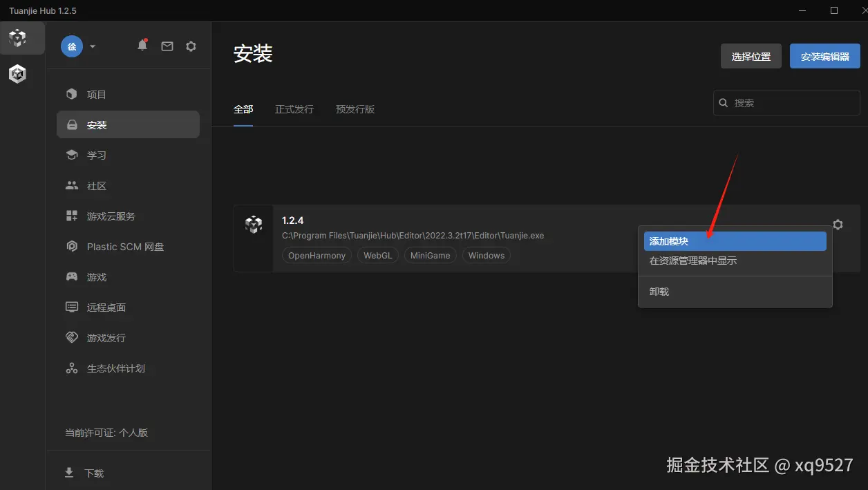The width and height of the screenshot is (868, 490).
Task: Click the 学习 graduation cap icon
Action: pyautogui.click(x=72, y=155)
